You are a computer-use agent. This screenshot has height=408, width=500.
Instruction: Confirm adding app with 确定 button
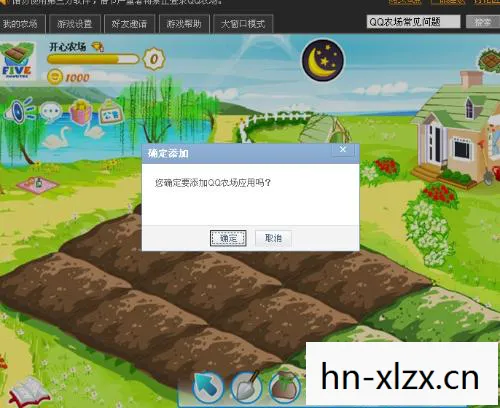[228, 238]
